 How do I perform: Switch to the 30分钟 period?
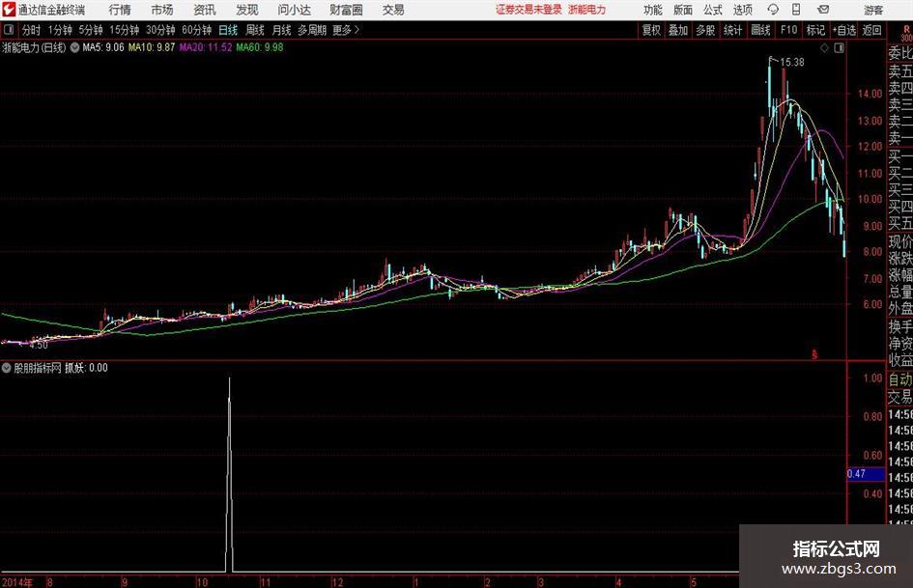click(160, 30)
